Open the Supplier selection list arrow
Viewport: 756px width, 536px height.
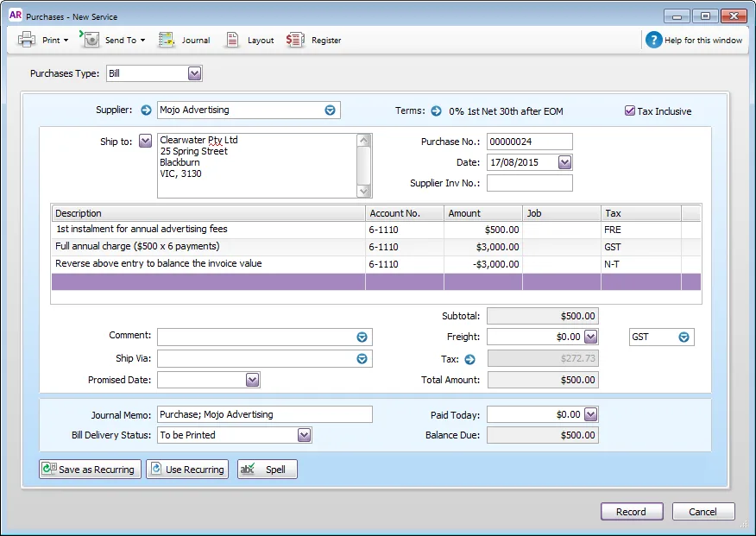[330, 110]
